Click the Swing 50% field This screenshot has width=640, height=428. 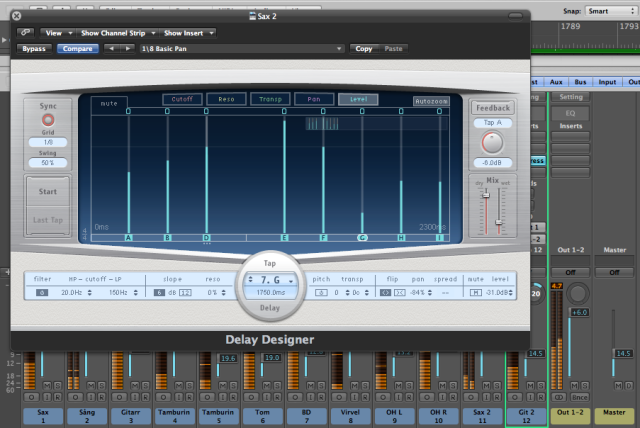pos(48,162)
